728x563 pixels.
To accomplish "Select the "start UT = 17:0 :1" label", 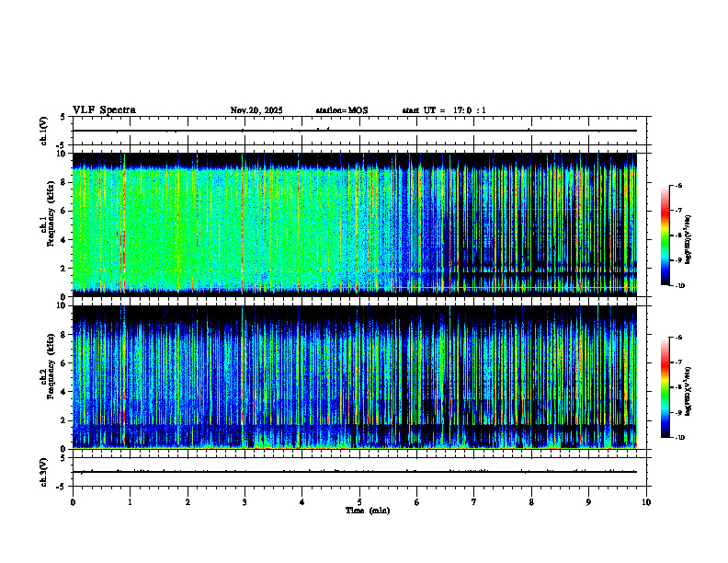I will click(x=444, y=110).
